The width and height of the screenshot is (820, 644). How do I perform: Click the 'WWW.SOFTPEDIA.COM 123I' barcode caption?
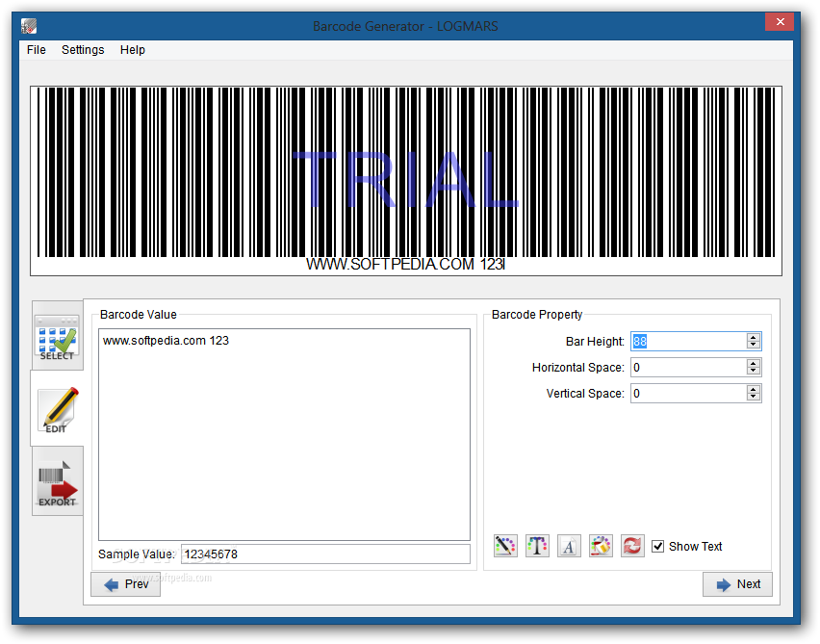pyautogui.click(x=406, y=264)
